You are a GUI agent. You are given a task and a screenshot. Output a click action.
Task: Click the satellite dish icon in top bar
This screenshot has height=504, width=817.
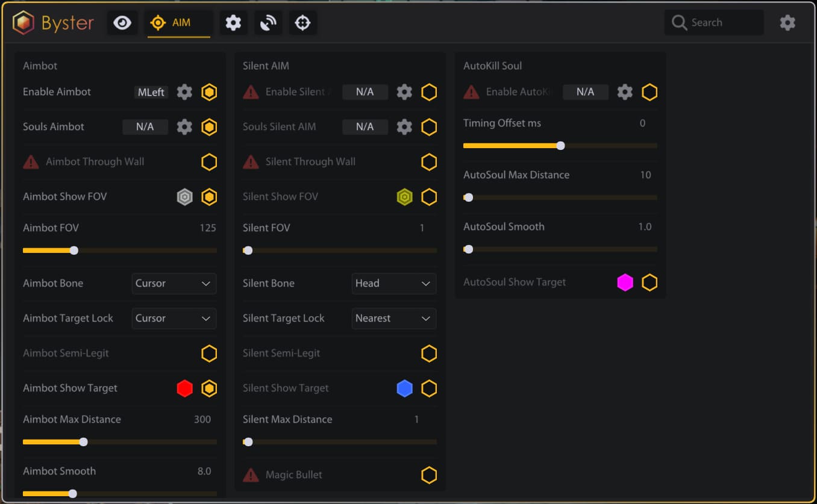[x=268, y=23]
